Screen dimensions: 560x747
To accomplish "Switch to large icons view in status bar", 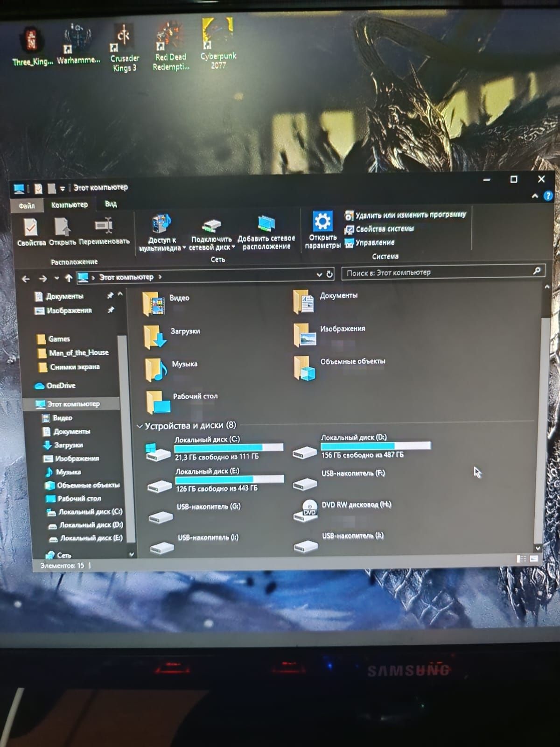I will click(x=534, y=558).
